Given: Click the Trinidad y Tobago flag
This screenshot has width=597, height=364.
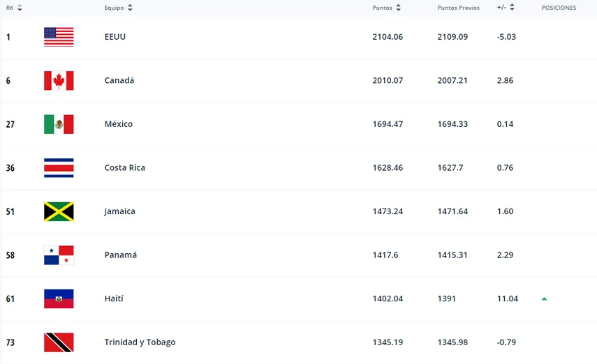Looking at the screenshot, I should (59, 342).
